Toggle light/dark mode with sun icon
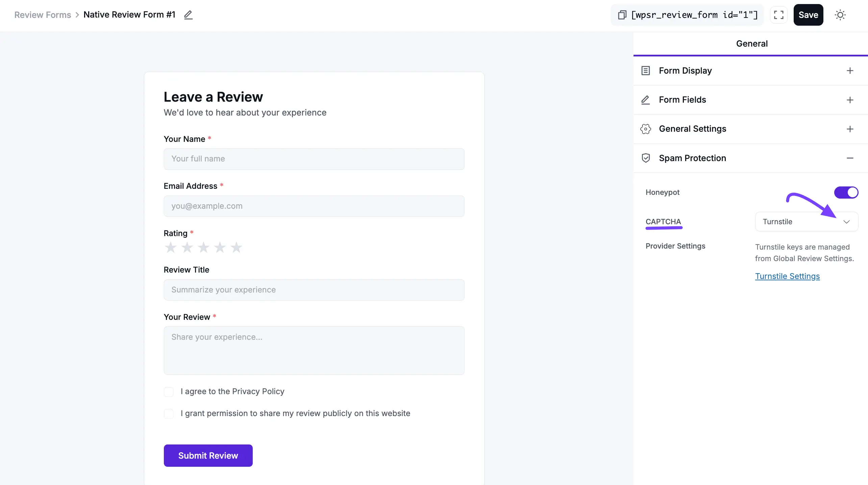868x485 pixels. pyautogui.click(x=841, y=15)
